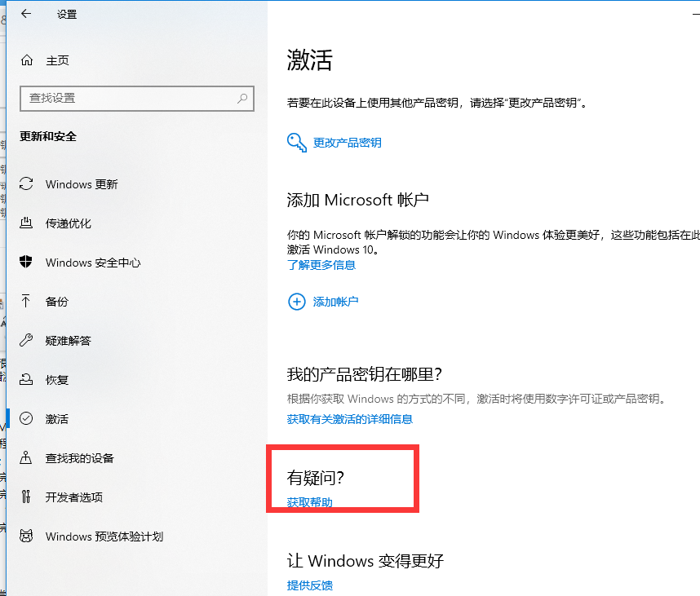
Task: Open 开发者选项 developer page
Action: (x=74, y=497)
